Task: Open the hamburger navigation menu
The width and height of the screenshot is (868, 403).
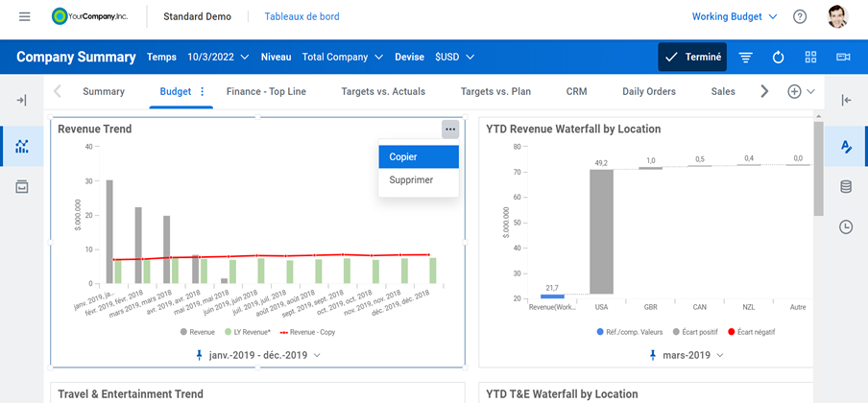Action: [24, 17]
